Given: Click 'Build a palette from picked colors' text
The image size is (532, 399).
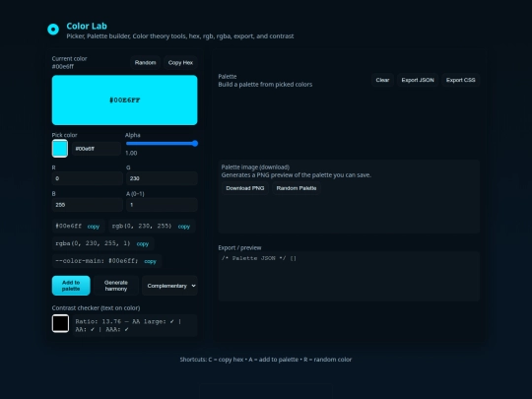Looking at the screenshot, I should point(265,85).
